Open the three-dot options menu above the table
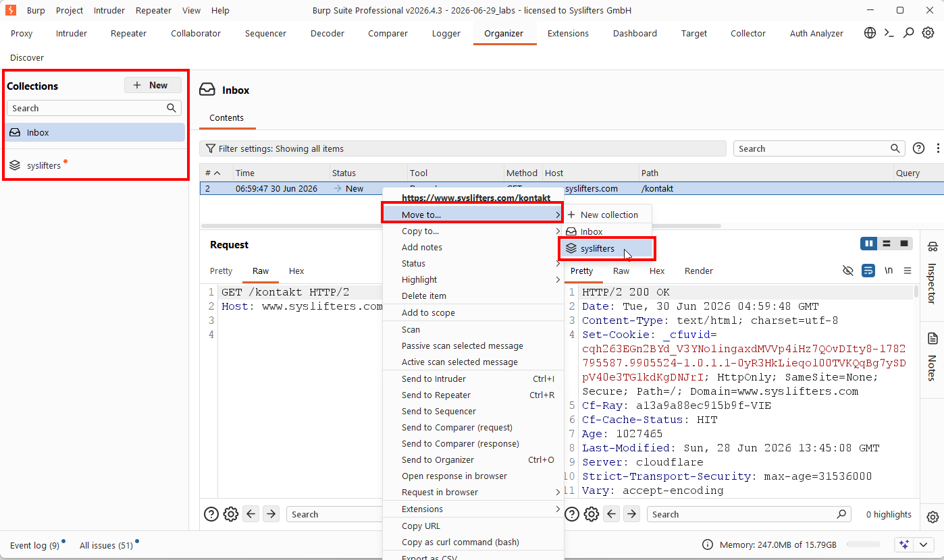Viewport: 944px width, 560px height. 938,148
